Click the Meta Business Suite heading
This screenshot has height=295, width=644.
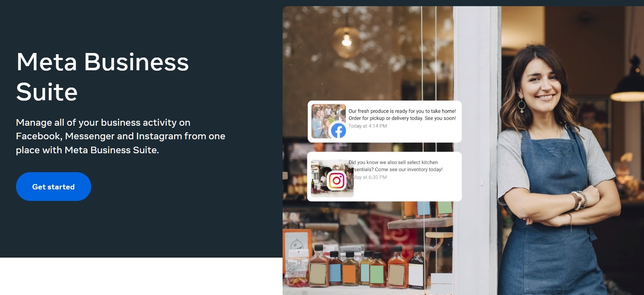click(102, 76)
